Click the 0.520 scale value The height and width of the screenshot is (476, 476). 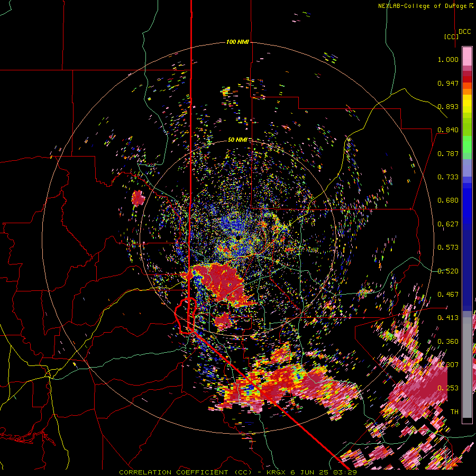448,271
